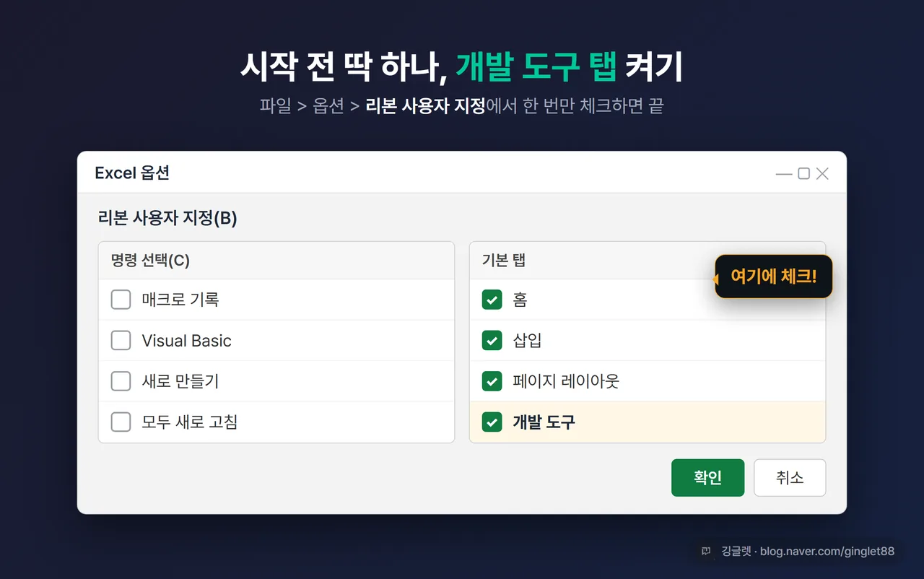Viewport: 924px width, 579px height.
Task: Check the 매크로 기록 checkbox
Action: point(121,300)
